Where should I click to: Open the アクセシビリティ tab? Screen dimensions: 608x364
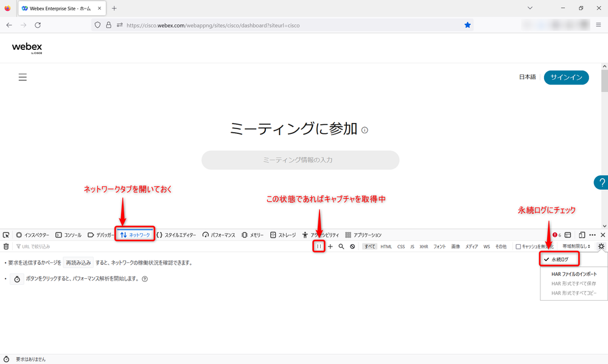click(321, 235)
